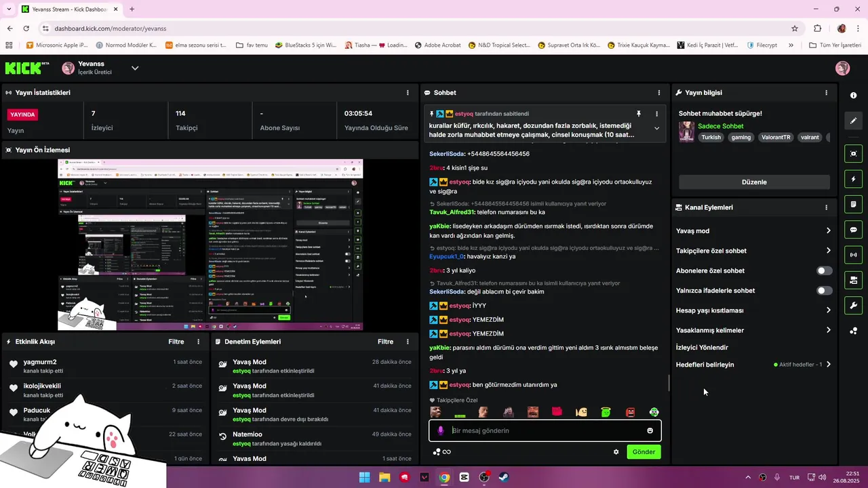The width and height of the screenshot is (868, 488).
Task: Bookmark this page with the star icon
Action: 795,28
